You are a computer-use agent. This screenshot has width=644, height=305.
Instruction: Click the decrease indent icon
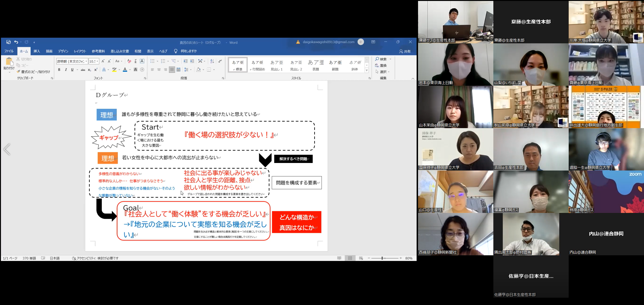pos(185,61)
